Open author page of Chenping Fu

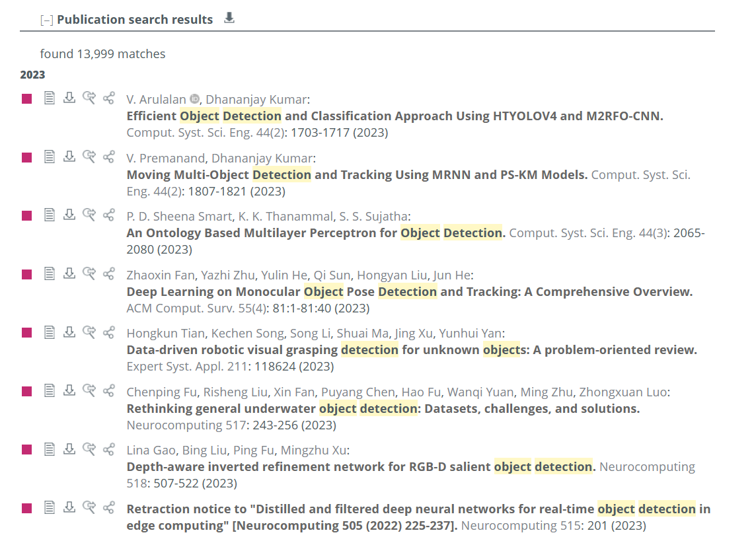[161, 392]
